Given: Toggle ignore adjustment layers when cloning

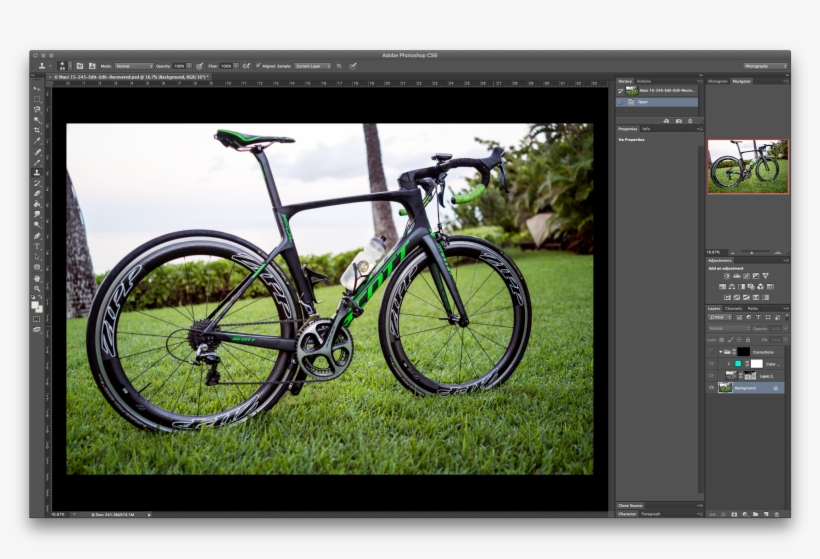Looking at the screenshot, I should pos(339,66).
